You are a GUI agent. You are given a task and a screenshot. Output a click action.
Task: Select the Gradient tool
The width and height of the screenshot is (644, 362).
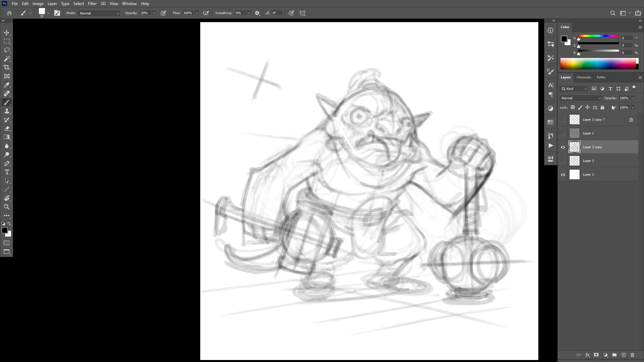[7, 137]
